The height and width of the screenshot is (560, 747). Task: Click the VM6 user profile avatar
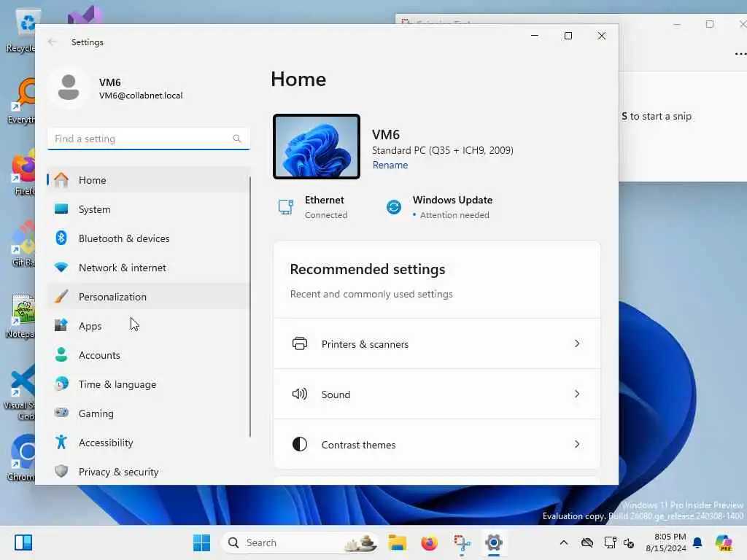pyautogui.click(x=69, y=88)
